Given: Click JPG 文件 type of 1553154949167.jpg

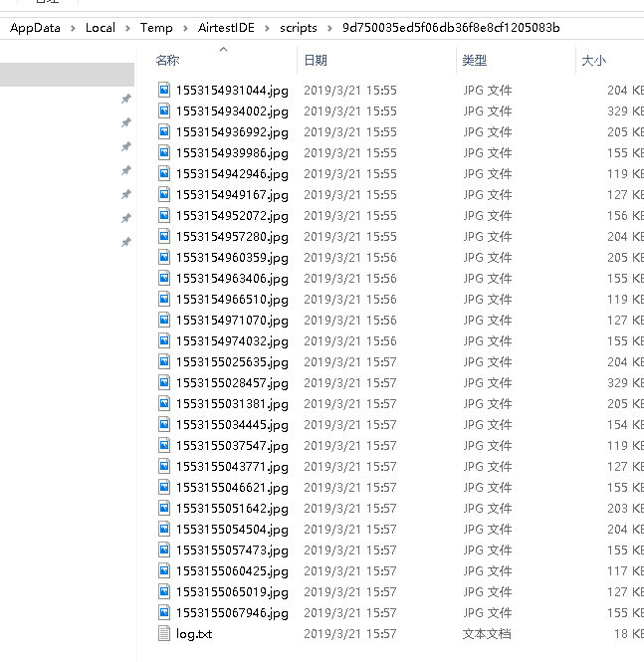Looking at the screenshot, I should (x=487, y=195).
